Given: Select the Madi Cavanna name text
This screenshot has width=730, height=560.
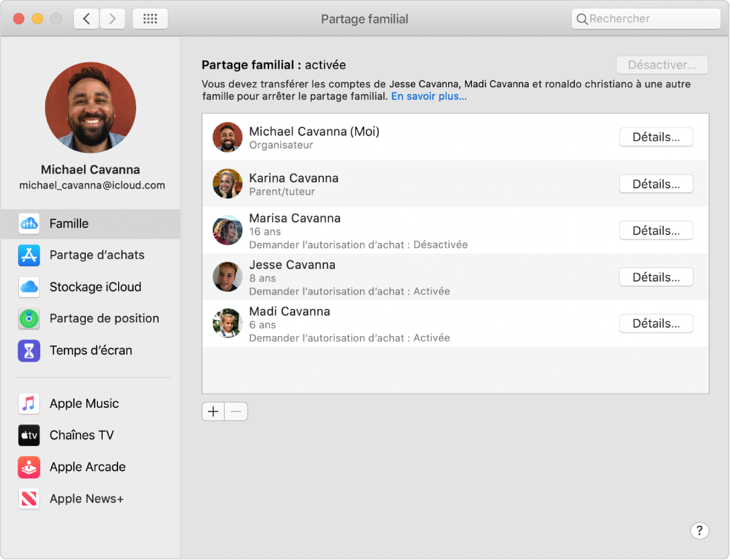Looking at the screenshot, I should pos(290,311).
